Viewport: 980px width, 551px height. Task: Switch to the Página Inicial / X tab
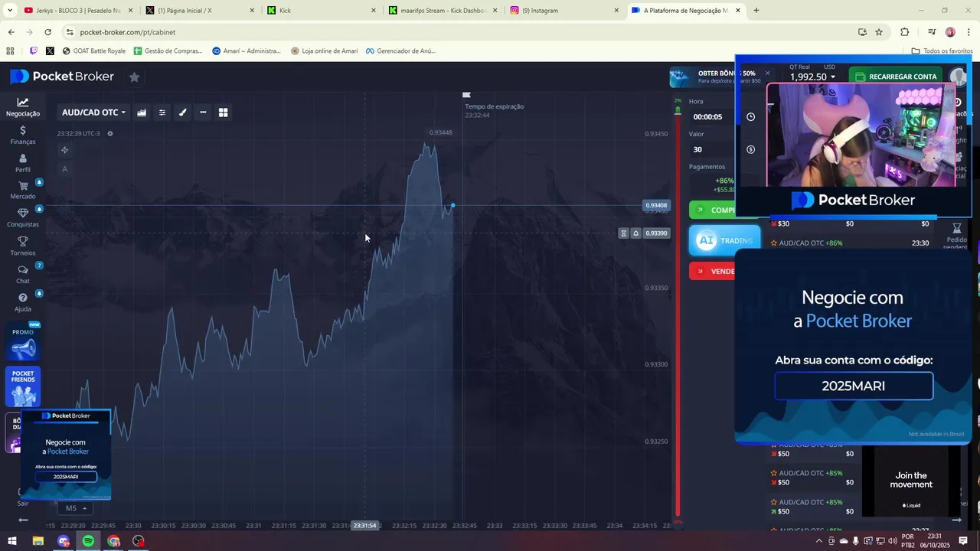pyautogui.click(x=199, y=11)
